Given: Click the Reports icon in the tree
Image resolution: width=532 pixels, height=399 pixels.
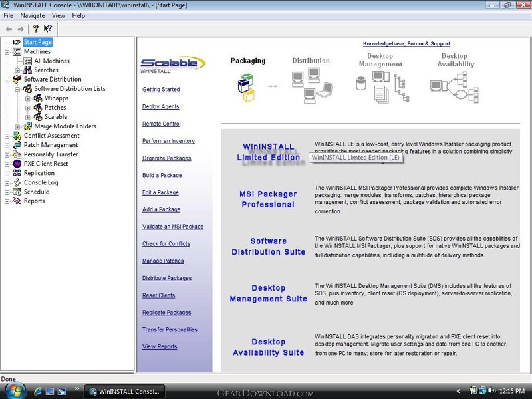Looking at the screenshot, I should click(x=17, y=201).
